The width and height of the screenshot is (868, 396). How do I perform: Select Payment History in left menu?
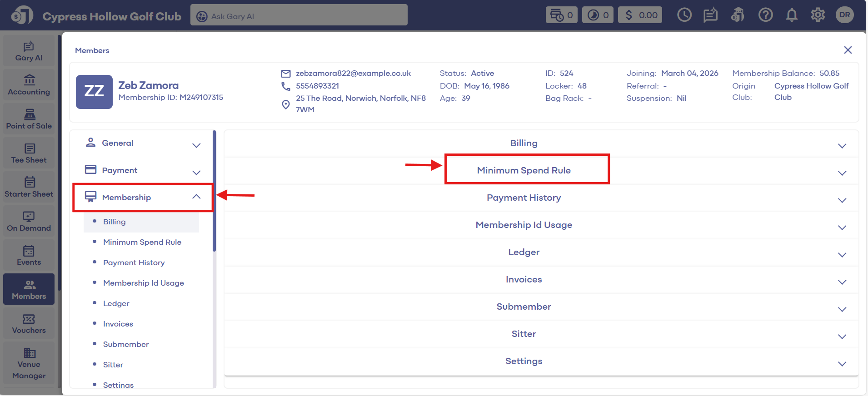tap(134, 262)
